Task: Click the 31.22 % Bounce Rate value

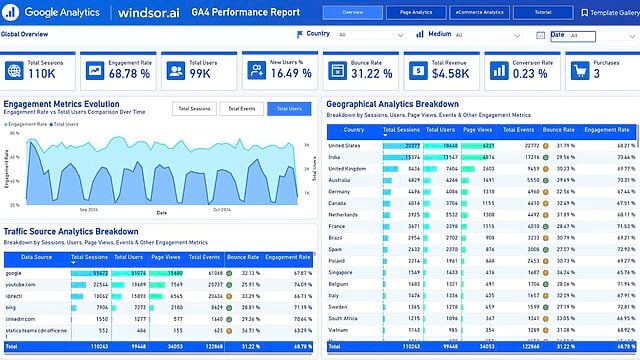Action: [372, 74]
